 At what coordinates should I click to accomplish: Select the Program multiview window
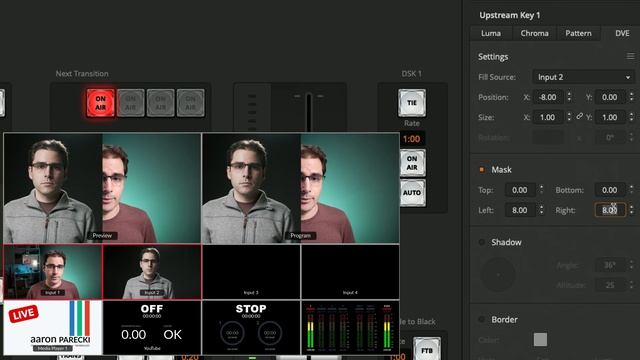point(301,188)
